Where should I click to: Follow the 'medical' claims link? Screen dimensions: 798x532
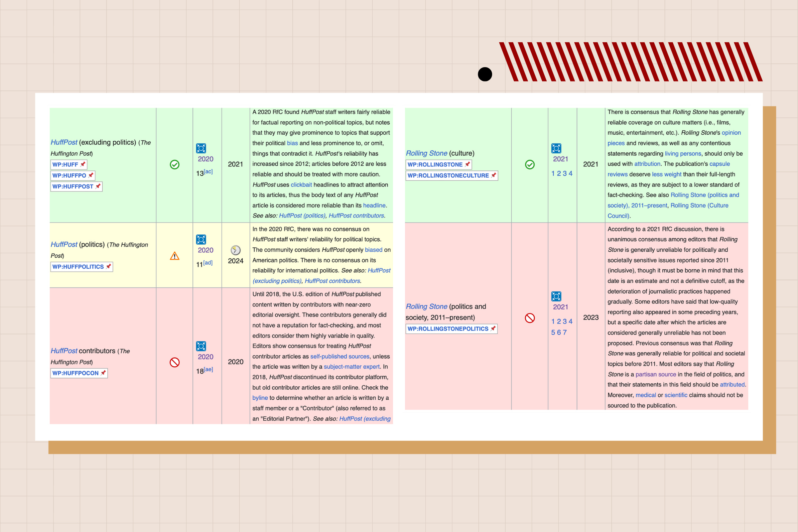(646, 395)
